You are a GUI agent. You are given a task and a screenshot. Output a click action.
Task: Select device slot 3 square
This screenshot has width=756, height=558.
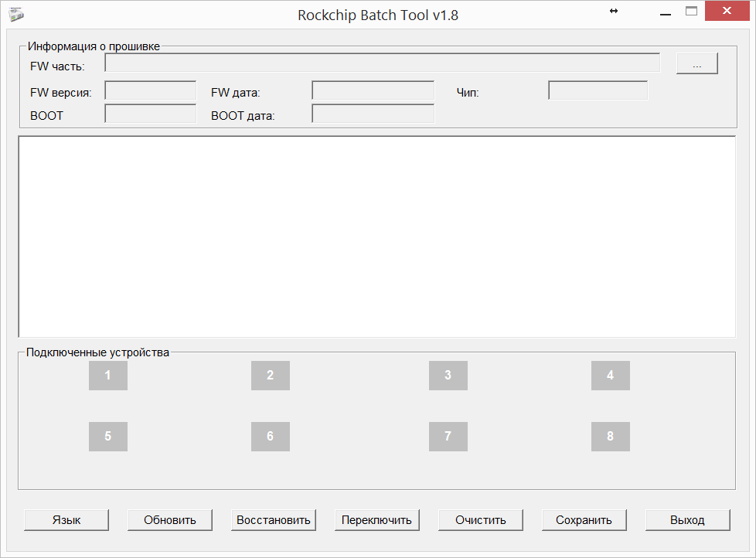coord(448,376)
